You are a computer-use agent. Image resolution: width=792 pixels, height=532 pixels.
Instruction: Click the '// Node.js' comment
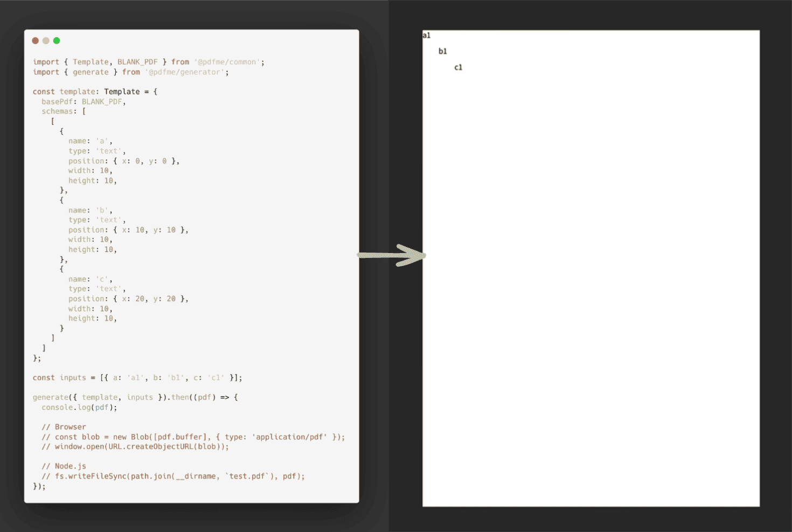[64, 466]
